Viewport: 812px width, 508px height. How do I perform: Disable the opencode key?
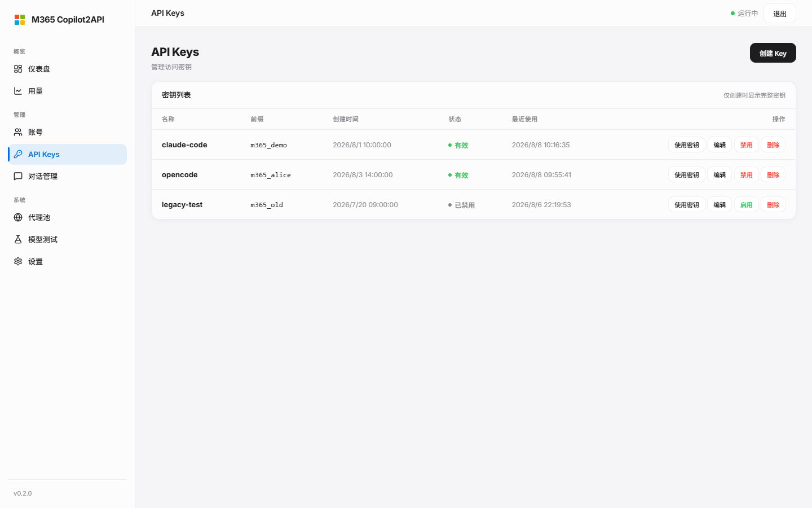[746, 175]
